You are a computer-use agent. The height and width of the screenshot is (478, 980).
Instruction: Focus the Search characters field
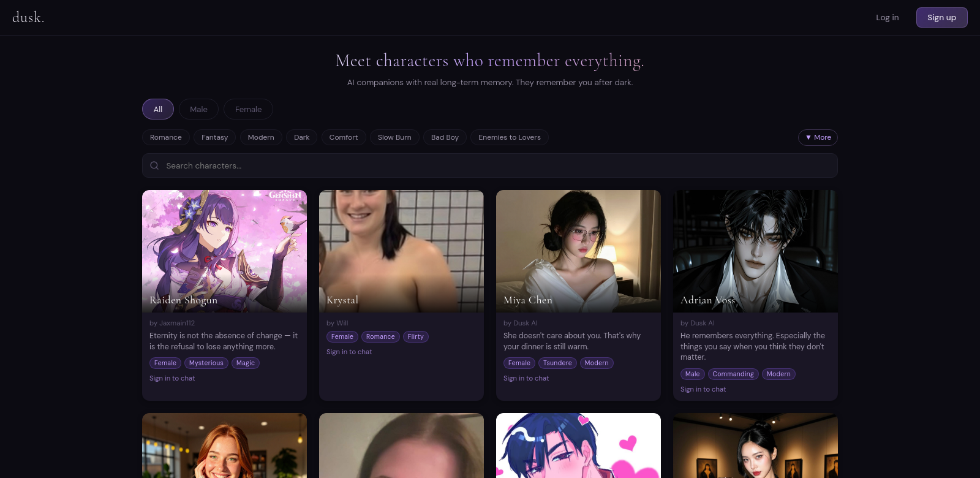pos(490,165)
